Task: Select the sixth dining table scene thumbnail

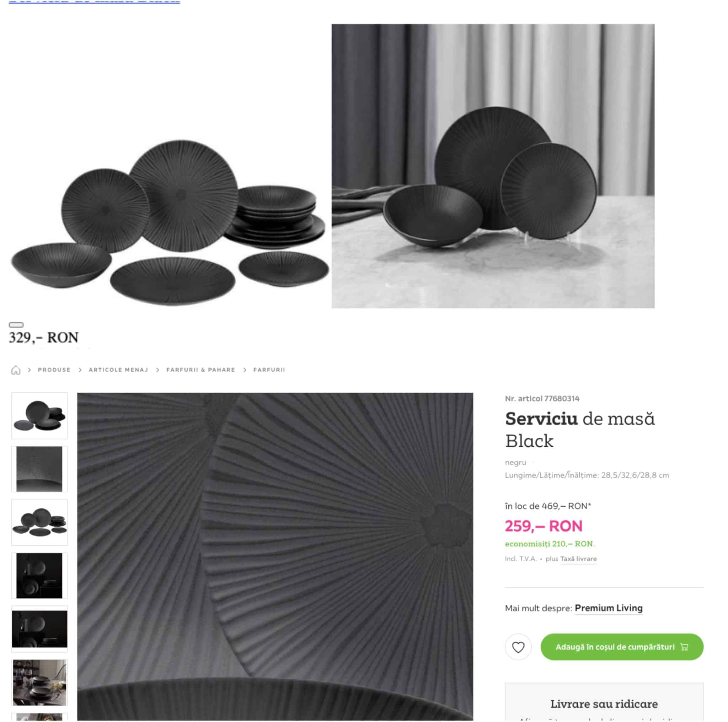Action: 39,683
